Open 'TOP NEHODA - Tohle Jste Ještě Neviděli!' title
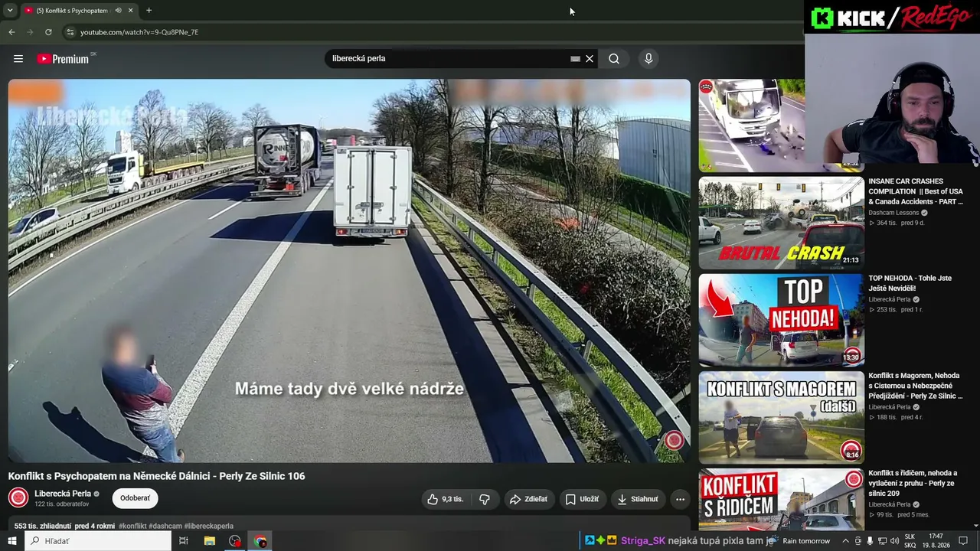Viewport: 980px width, 551px height. pyautogui.click(x=910, y=283)
